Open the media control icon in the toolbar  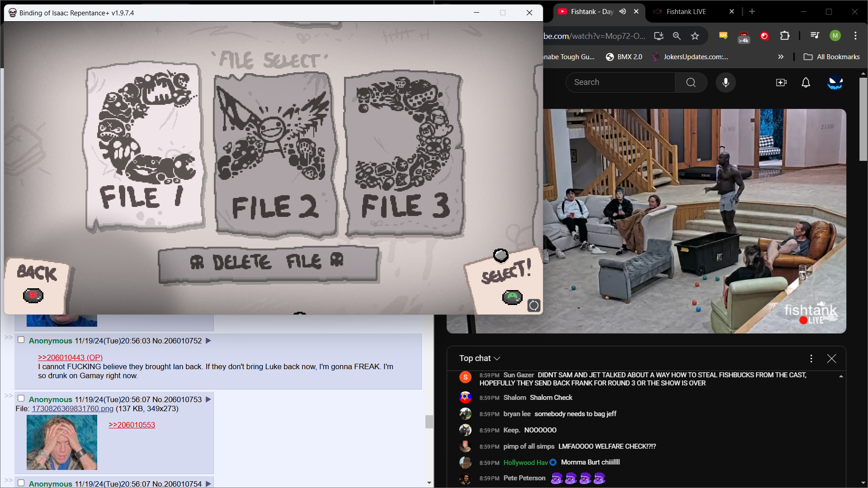pos(815,36)
